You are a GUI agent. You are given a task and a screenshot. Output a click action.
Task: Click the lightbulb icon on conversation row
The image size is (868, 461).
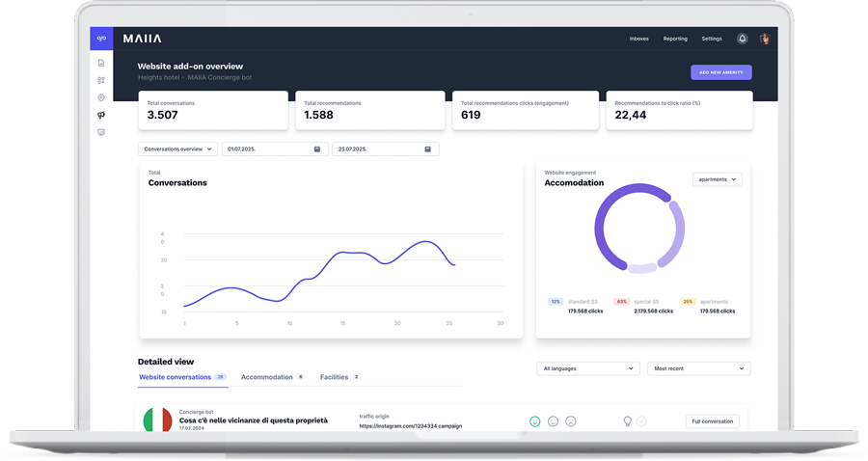pyautogui.click(x=627, y=421)
